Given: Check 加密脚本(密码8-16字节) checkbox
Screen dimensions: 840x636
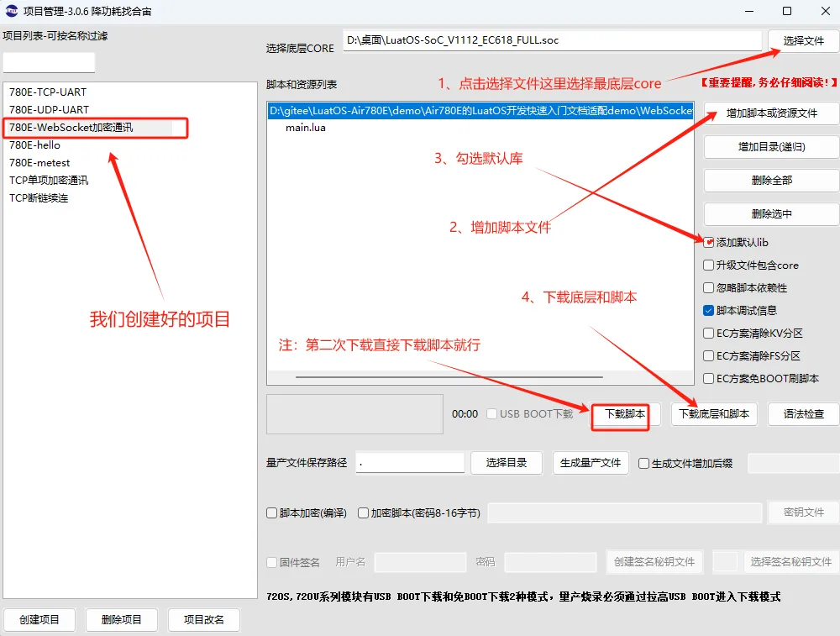Looking at the screenshot, I should pyautogui.click(x=363, y=513).
